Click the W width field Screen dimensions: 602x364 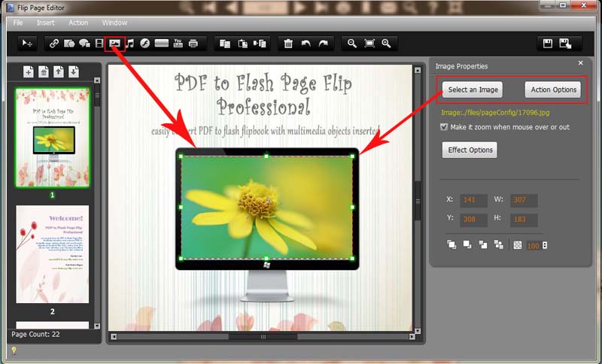tap(524, 200)
